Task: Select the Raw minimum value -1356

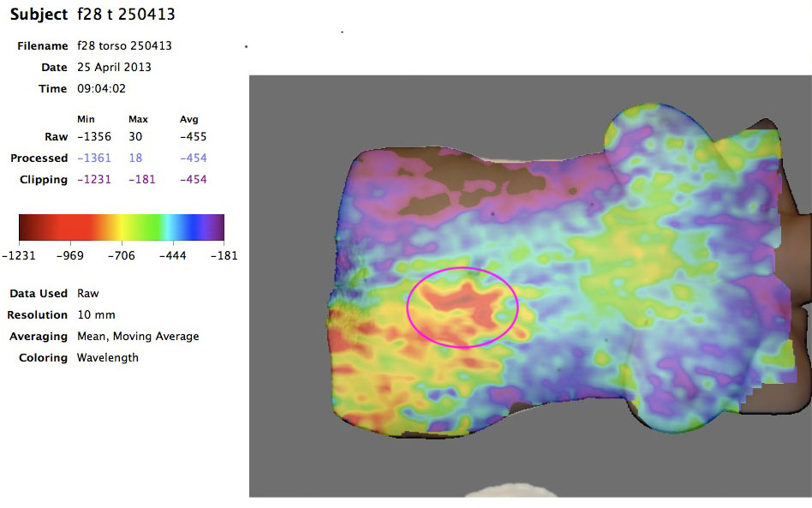Action: [93, 136]
